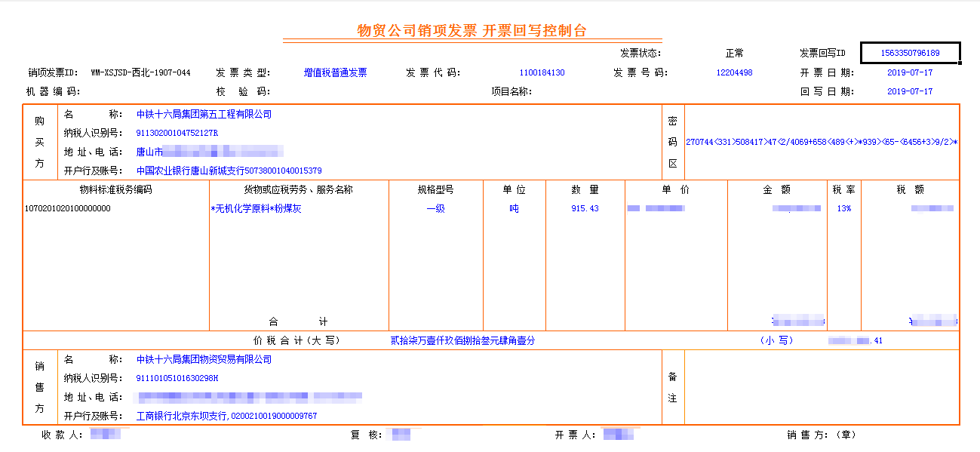Click tax rate value 13%
Image resolution: width=980 pixels, height=452 pixels.
[x=843, y=208]
